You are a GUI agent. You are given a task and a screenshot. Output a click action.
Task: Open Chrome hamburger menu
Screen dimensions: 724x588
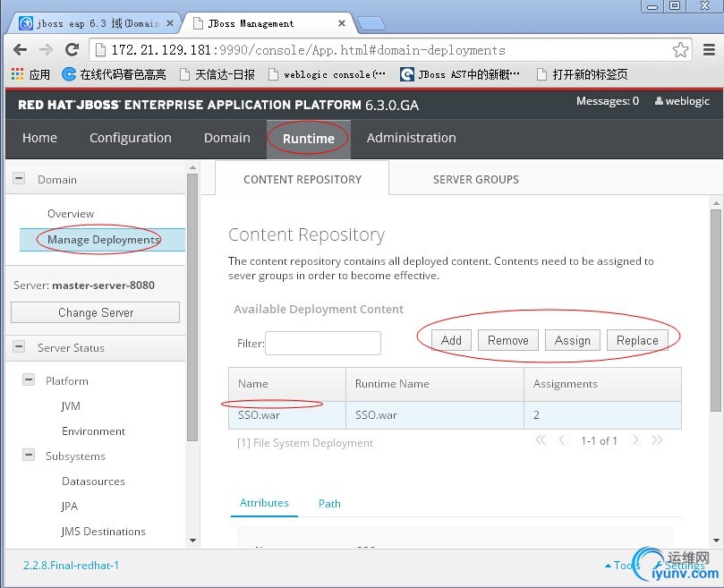(x=709, y=49)
